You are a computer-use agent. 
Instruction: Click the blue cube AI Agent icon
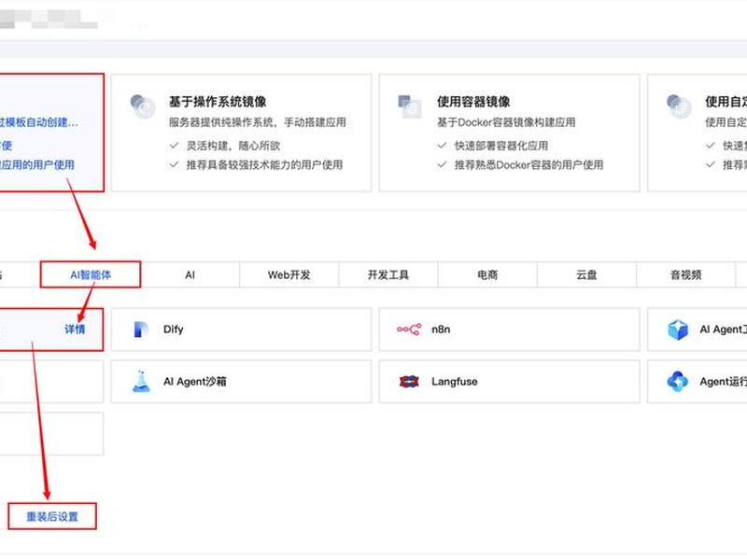click(x=678, y=329)
